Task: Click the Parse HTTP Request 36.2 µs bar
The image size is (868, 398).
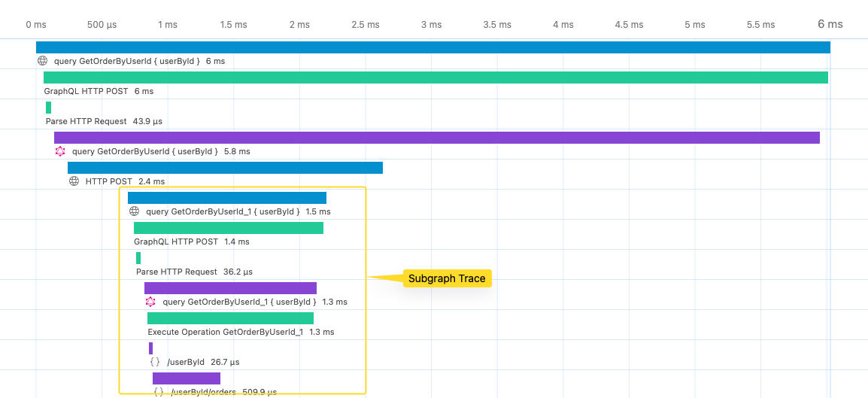Action: (x=138, y=258)
